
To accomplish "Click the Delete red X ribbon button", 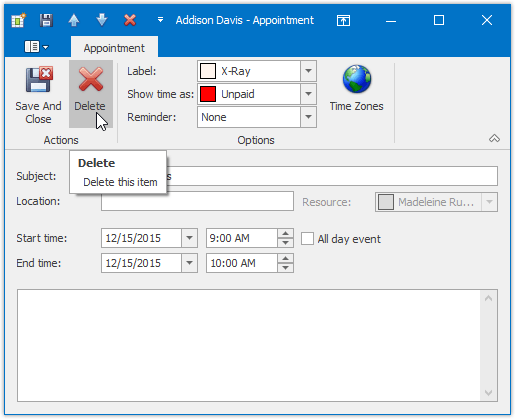I will tap(90, 94).
